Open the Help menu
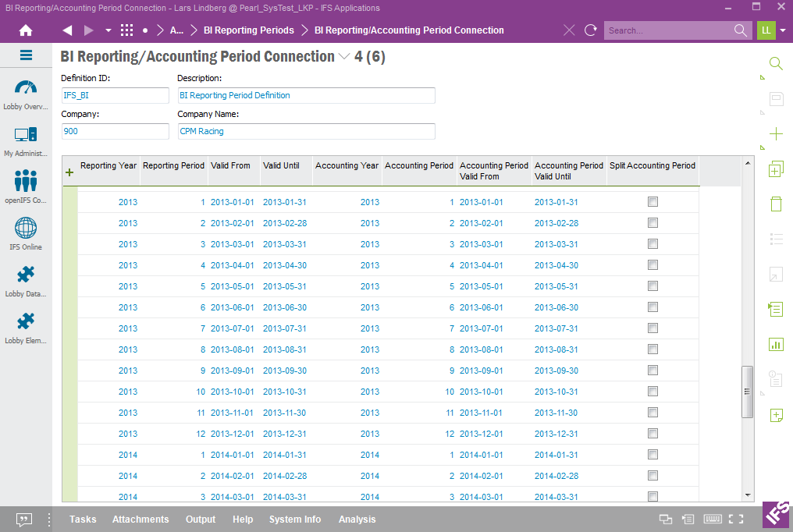Image resolution: width=793 pixels, height=532 pixels. (243, 520)
